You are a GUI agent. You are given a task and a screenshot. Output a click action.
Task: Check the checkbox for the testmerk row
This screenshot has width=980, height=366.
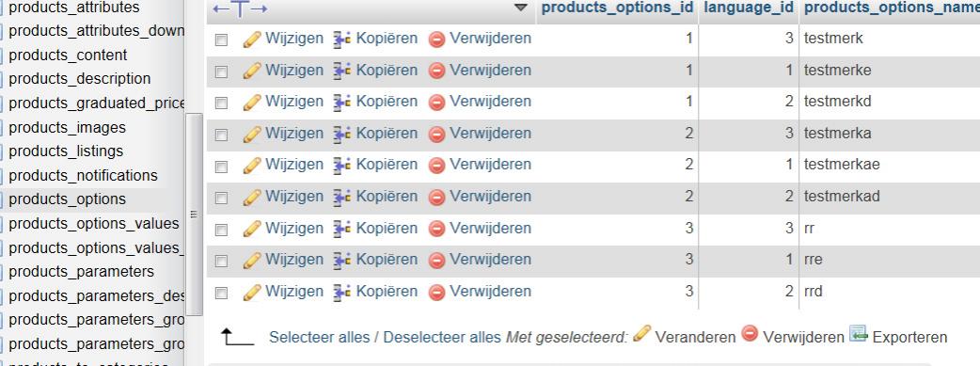(x=221, y=40)
